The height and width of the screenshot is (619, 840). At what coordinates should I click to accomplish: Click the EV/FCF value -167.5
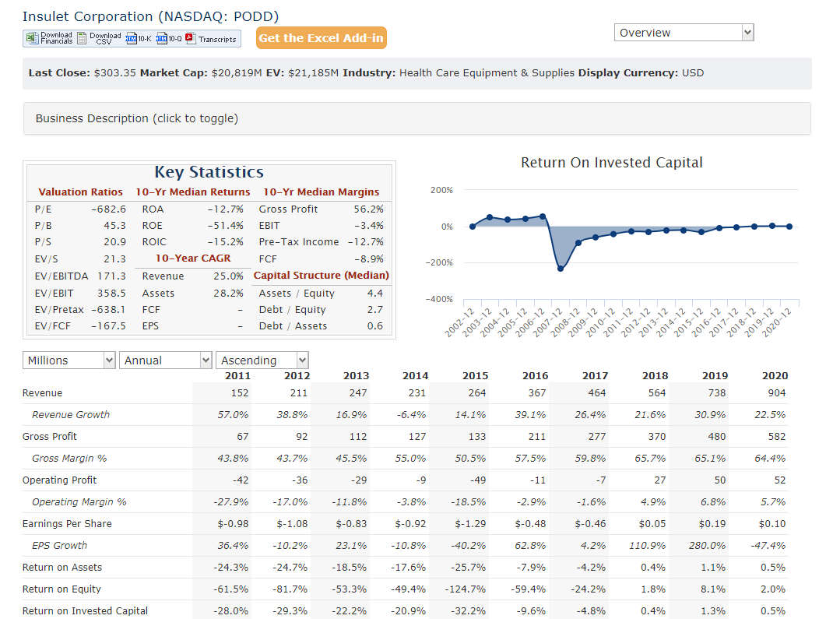click(x=109, y=325)
